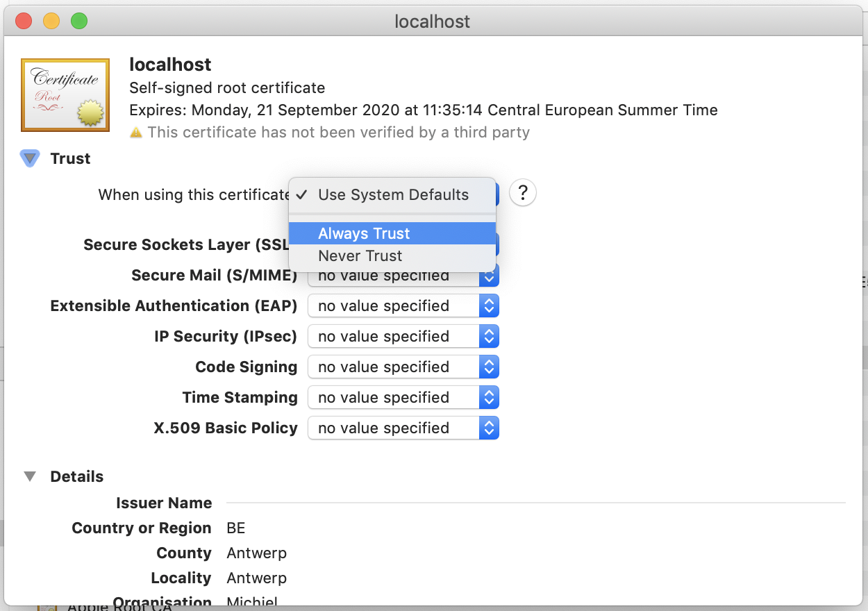Open the Secure Mail (S/MIME) dropdown
The image size is (868, 611).
[x=403, y=277]
